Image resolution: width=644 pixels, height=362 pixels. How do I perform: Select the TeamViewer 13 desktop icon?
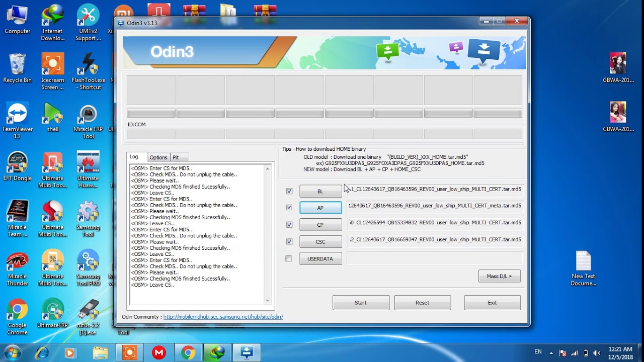[x=17, y=121]
